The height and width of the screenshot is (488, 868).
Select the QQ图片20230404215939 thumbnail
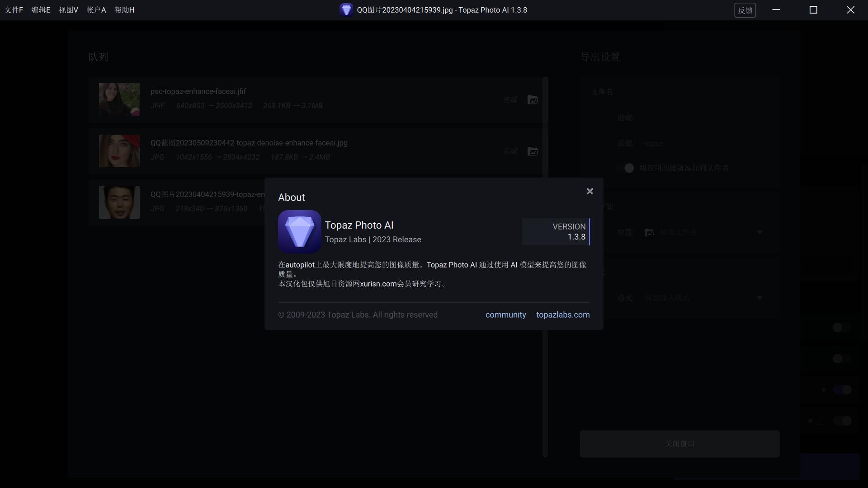[x=119, y=202]
